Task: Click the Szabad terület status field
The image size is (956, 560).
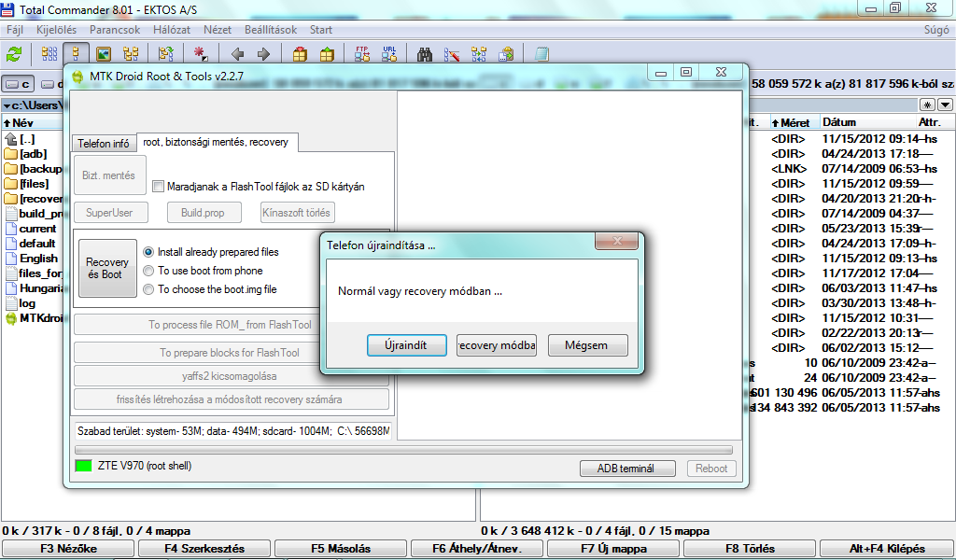Action: pos(232,431)
